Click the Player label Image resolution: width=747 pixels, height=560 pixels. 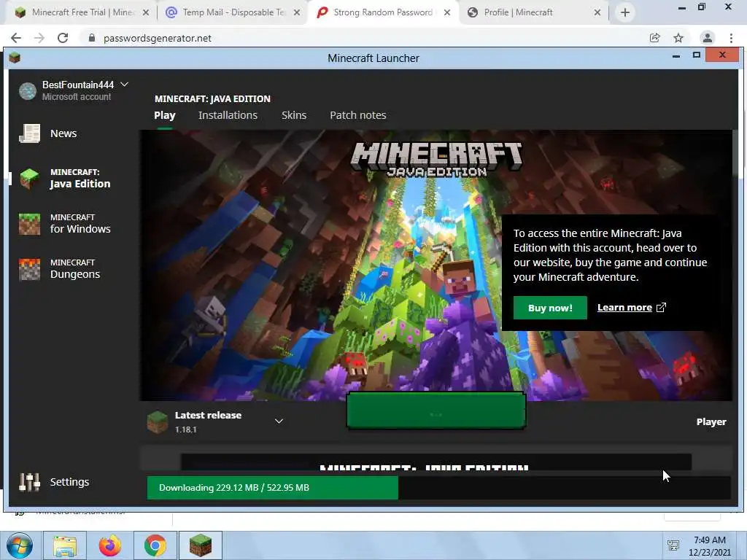coord(711,422)
